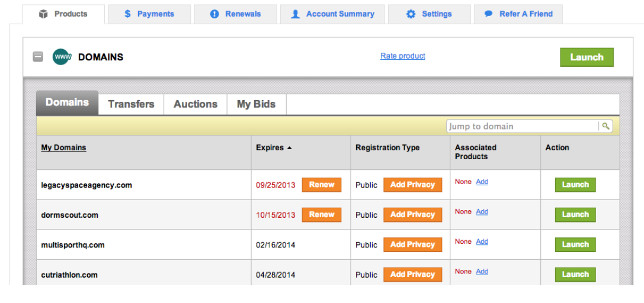
Task: Open the Account Summary tab
Action: tap(332, 14)
